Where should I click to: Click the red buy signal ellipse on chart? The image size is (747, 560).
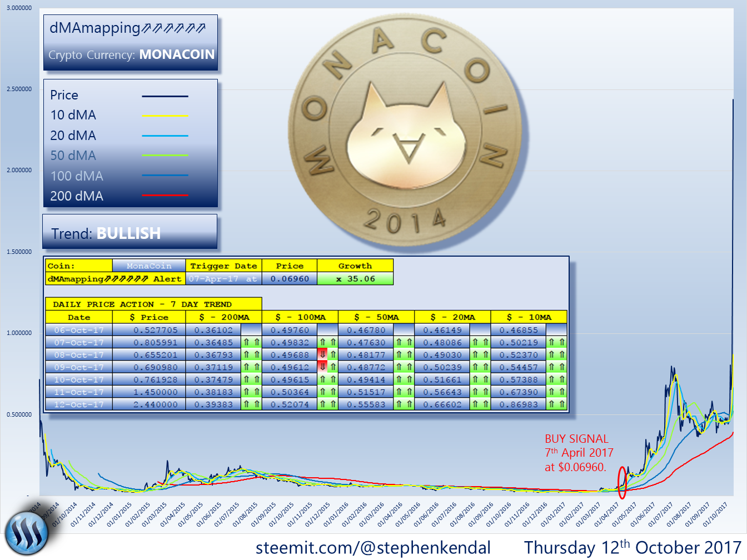click(x=622, y=483)
